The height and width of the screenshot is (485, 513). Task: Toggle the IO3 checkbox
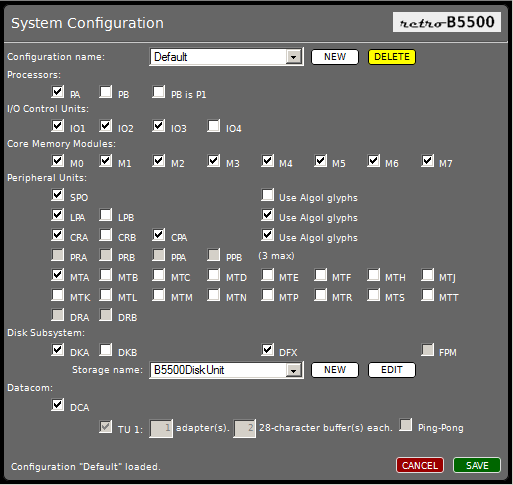pyautogui.click(x=159, y=126)
